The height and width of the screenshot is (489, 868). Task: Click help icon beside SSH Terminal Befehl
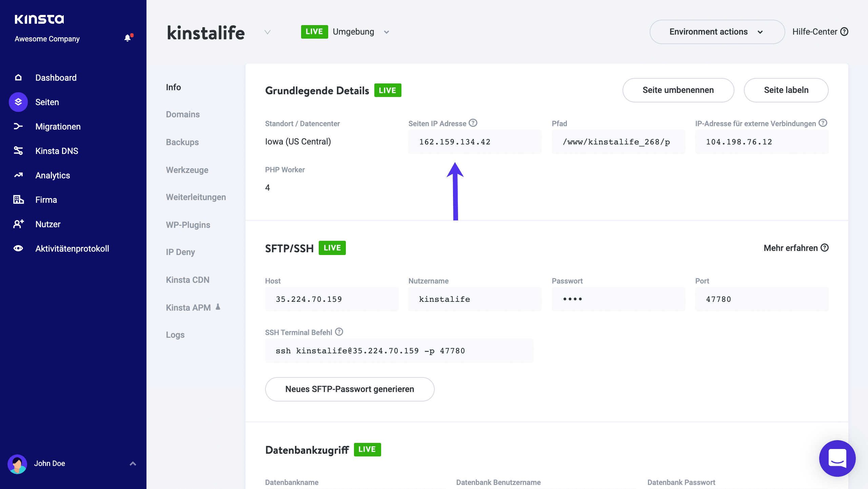click(x=339, y=332)
